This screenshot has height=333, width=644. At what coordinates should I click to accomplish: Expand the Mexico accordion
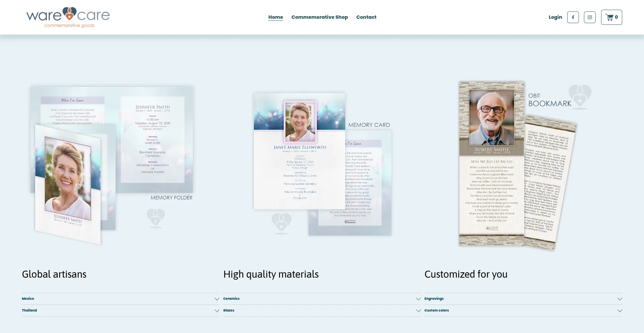[120, 299]
